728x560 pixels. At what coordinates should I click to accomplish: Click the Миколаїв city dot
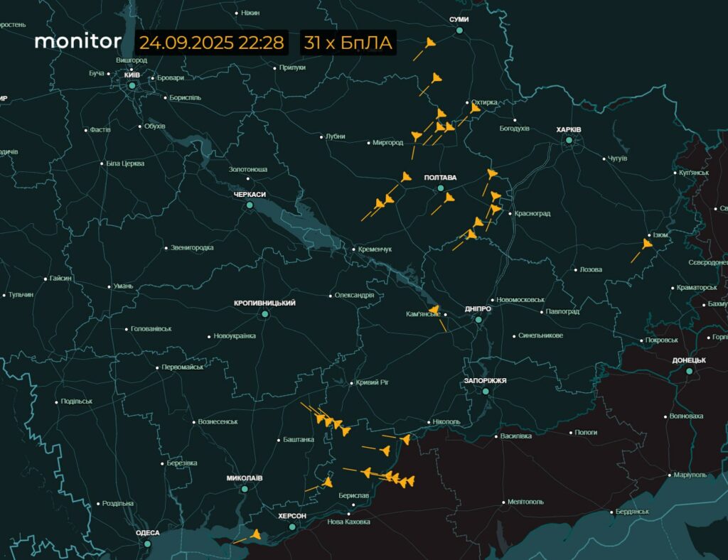245,489
